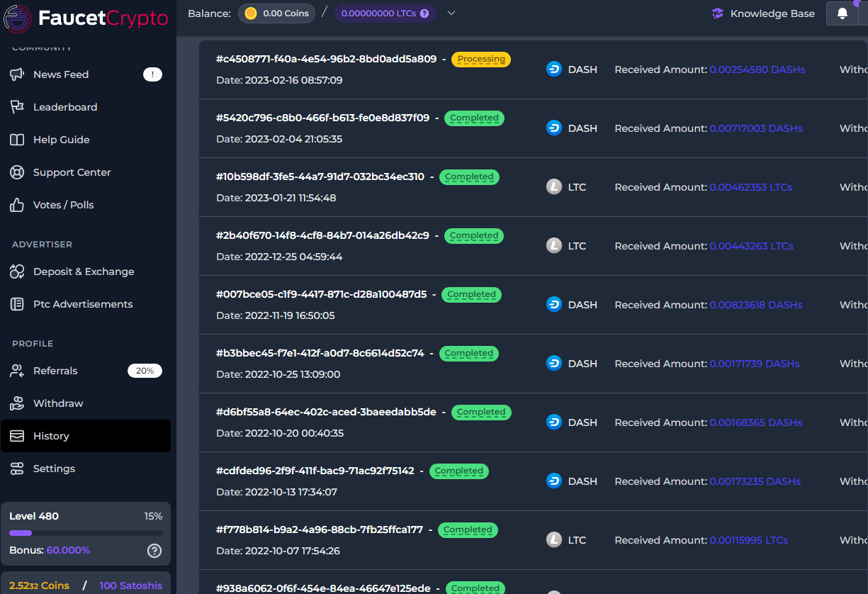Click the Help Guide book icon

click(x=17, y=140)
